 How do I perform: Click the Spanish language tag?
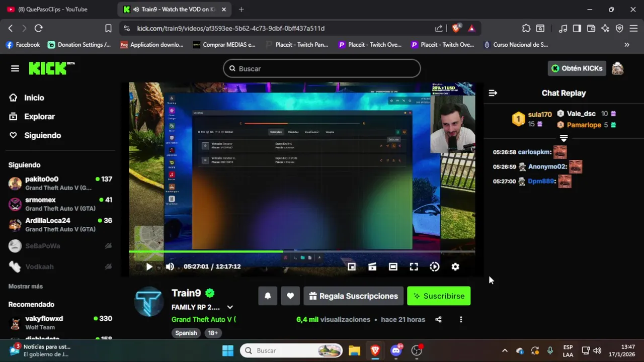[186, 333]
